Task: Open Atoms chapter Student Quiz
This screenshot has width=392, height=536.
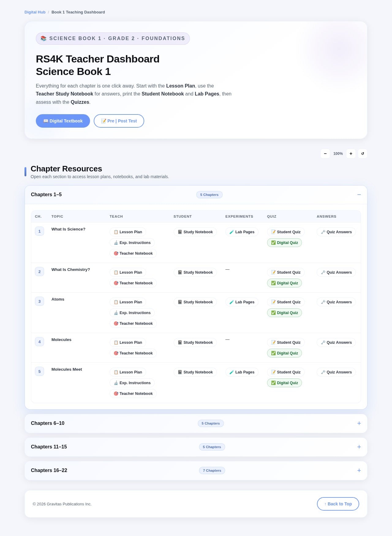Action: point(286,302)
